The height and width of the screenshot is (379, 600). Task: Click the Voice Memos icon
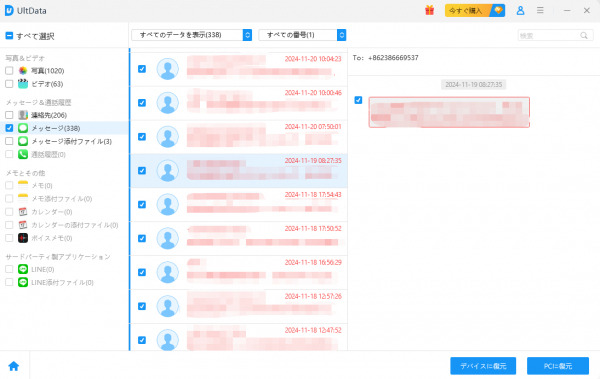(x=23, y=238)
